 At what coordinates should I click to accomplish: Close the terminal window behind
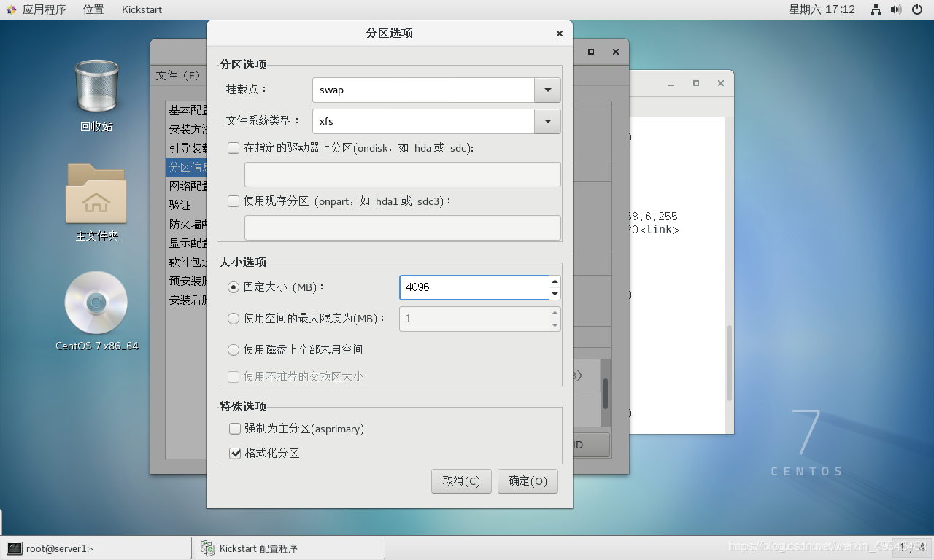720,83
